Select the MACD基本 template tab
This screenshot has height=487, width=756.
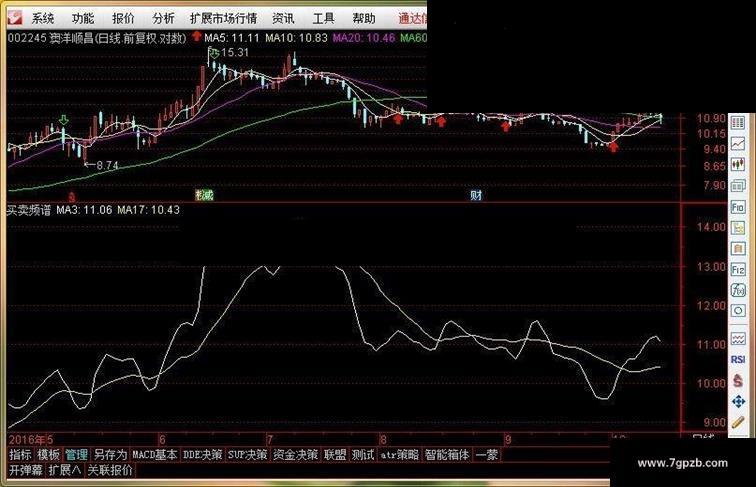click(x=155, y=455)
